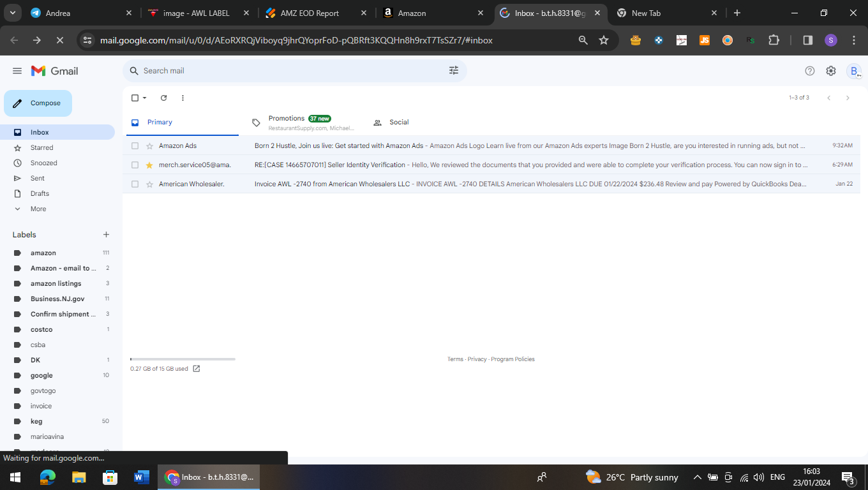Select the Primary inbox tab

click(x=181, y=122)
